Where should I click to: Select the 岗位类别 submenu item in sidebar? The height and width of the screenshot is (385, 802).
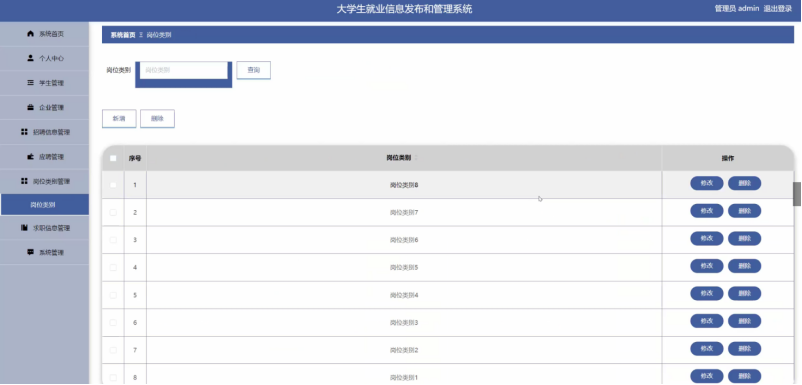point(44,205)
